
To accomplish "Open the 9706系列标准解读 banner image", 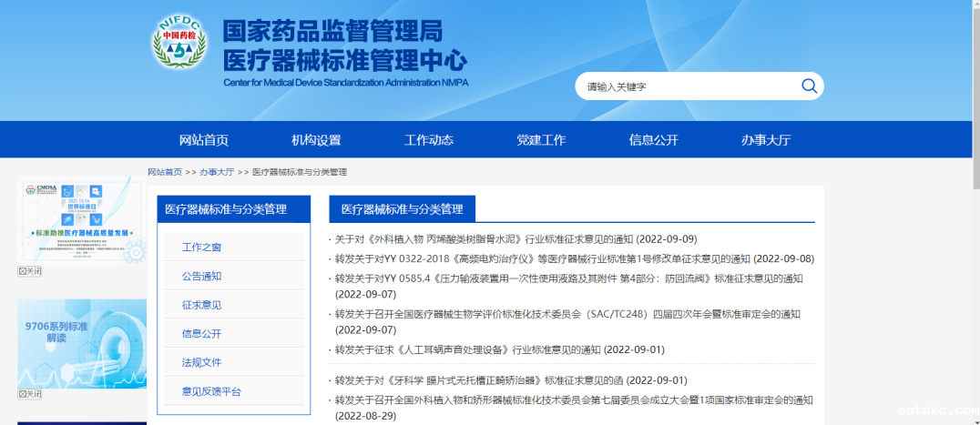I will [82, 342].
